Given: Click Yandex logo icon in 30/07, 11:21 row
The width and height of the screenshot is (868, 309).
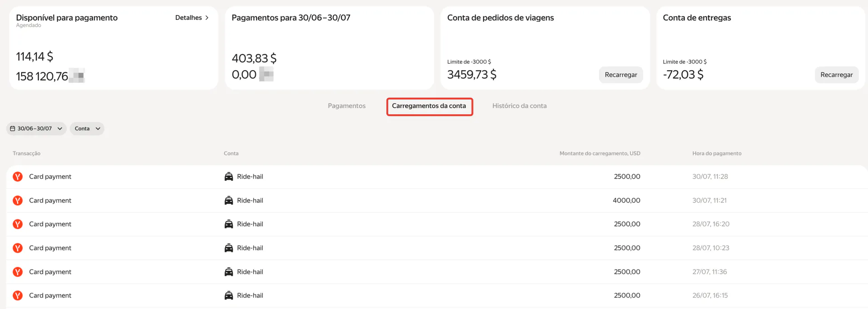Looking at the screenshot, I should tap(18, 200).
